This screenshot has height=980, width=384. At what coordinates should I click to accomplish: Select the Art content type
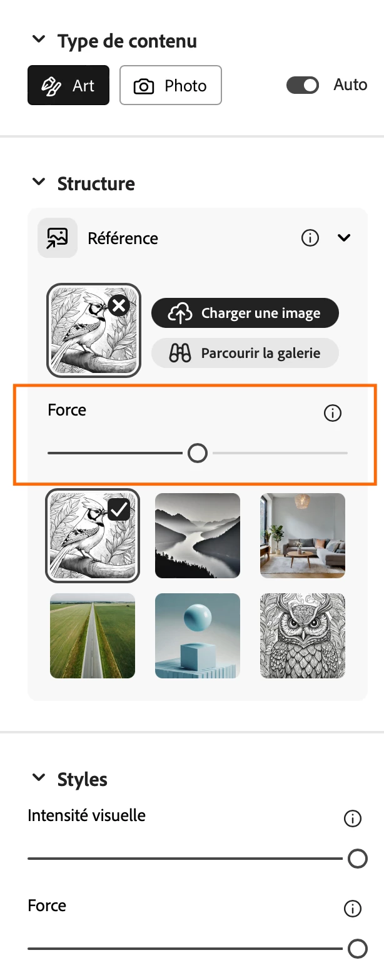click(x=68, y=85)
